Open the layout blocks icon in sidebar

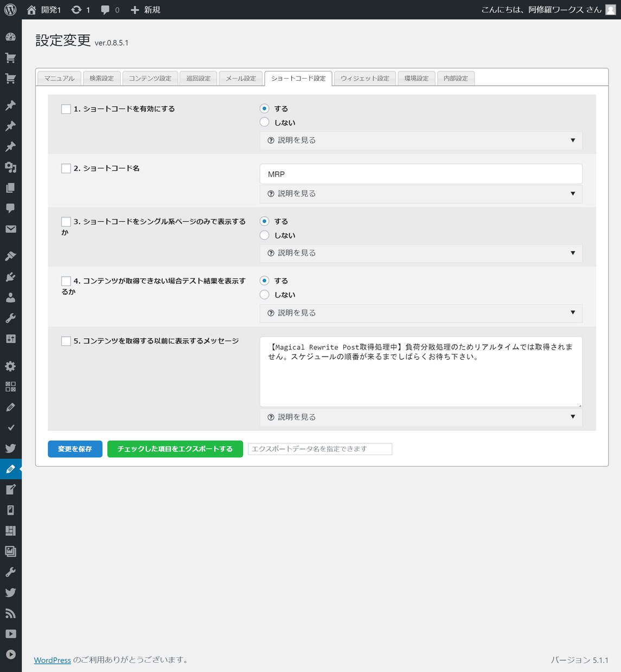[x=10, y=531]
